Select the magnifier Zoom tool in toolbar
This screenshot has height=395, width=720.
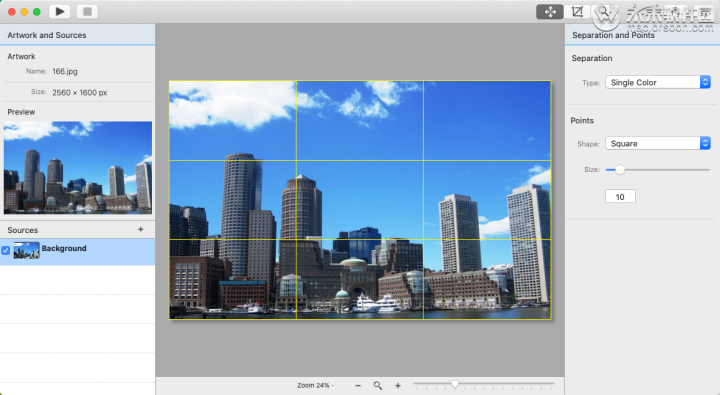(x=604, y=12)
